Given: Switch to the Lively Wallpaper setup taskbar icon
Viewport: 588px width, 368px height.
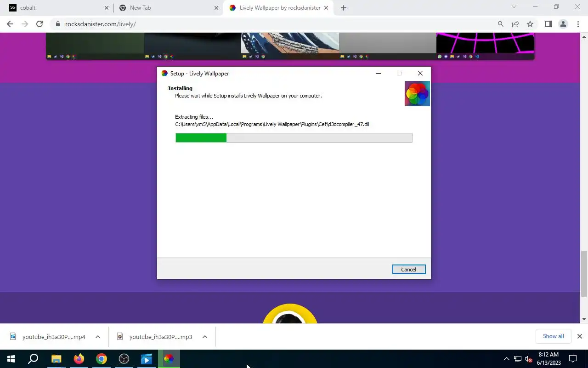Looking at the screenshot, I should (x=169, y=359).
